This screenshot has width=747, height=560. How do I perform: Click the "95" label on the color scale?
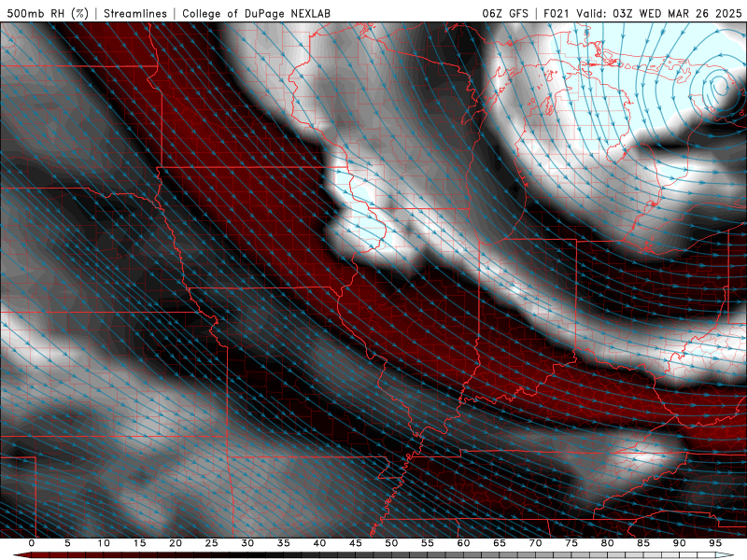715,543
